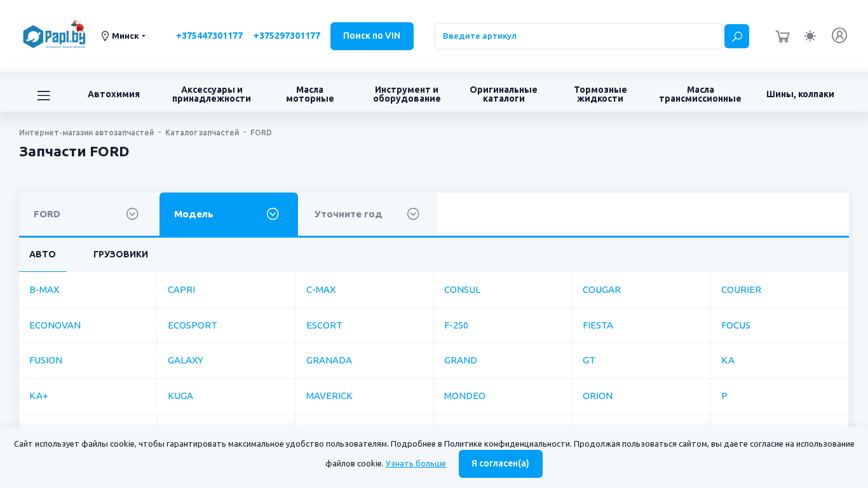Select the MAVERICK model
Image resolution: width=868 pixels, height=488 pixels.
point(329,396)
